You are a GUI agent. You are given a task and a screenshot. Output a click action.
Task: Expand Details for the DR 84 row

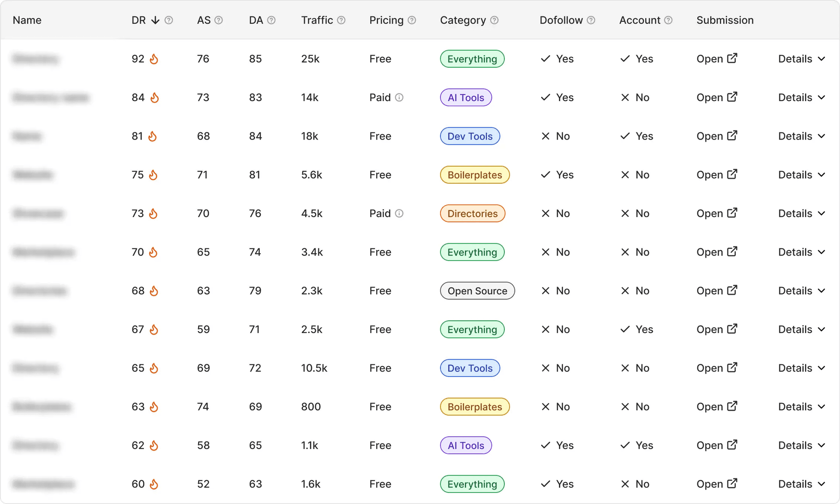(801, 97)
